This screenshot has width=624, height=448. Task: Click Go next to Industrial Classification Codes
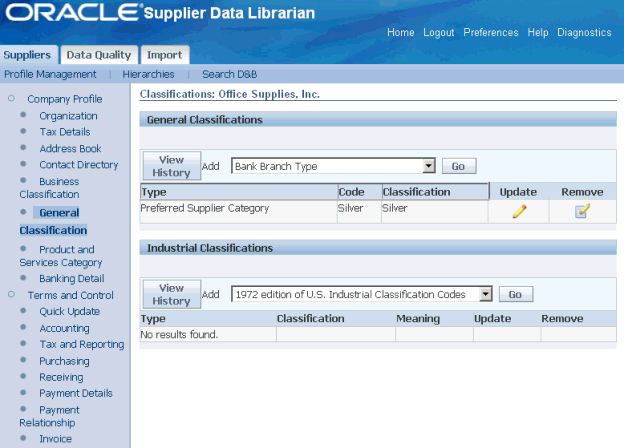coord(515,294)
